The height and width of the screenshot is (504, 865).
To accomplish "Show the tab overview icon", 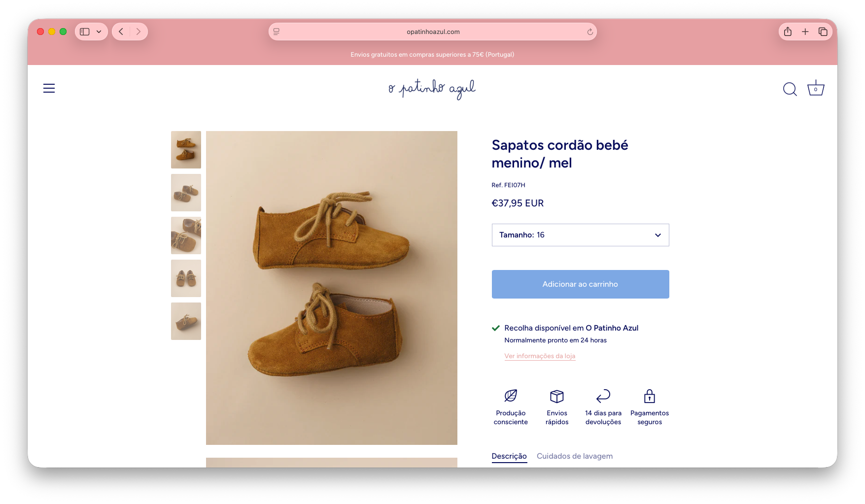I will [x=823, y=32].
